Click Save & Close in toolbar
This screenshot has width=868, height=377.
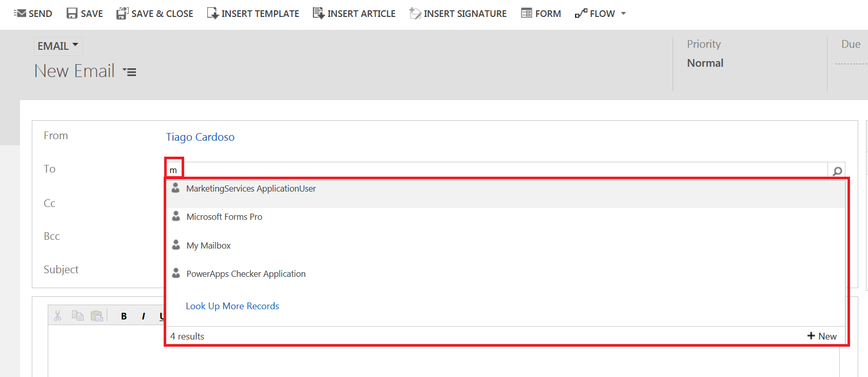[x=154, y=13]
